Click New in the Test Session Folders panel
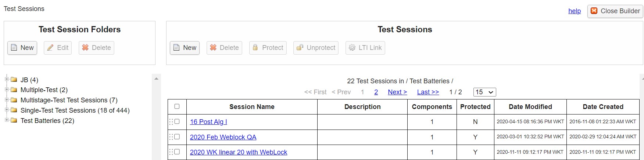The height and width of the screenshot is (160, 644). click(x=22, y=48)
